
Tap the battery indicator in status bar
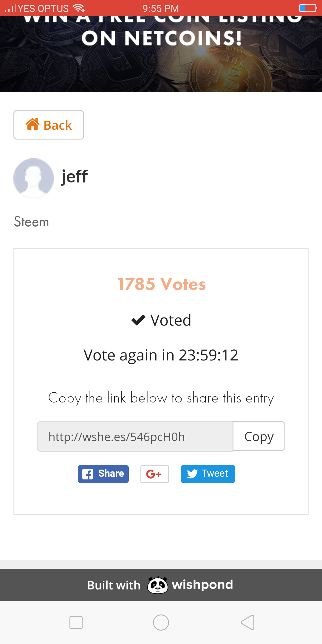(x=308, y=8)
